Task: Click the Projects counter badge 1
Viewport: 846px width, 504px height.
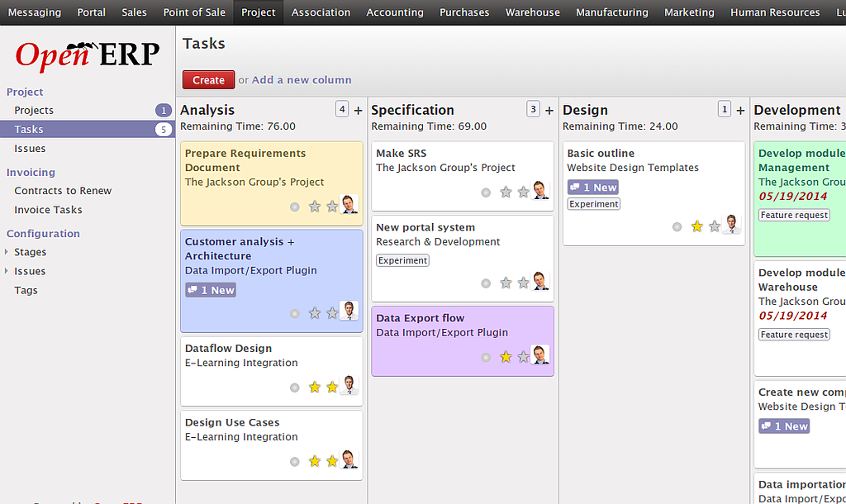Action: point(164,111)
